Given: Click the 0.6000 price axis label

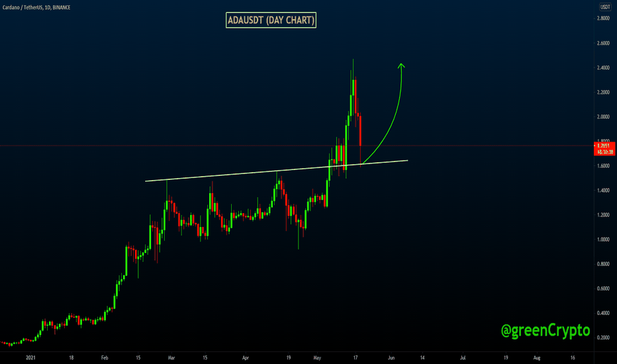Looking at the screenshot, I should click(x=603, y=289).
